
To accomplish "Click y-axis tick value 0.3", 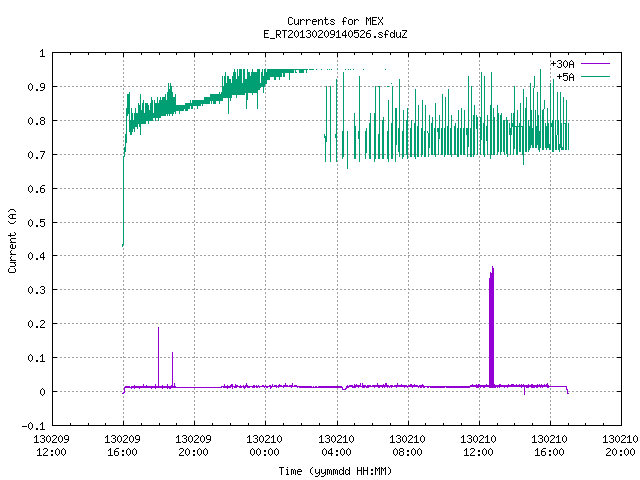I will pyautogui.click(x=36, y=290).
